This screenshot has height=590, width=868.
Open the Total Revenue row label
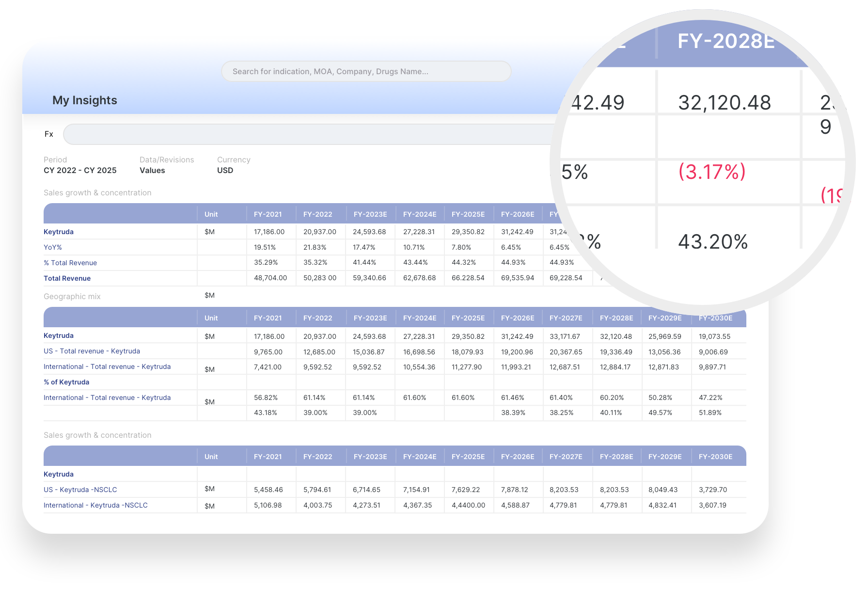tap(67, 278)
